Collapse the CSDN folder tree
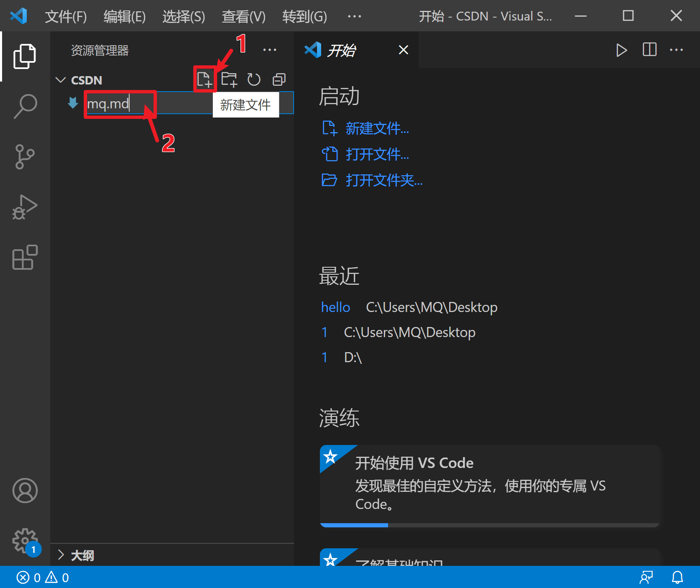The height and width of the screenshot is (588, 700). pyautogui.click(x=61, y=79)
